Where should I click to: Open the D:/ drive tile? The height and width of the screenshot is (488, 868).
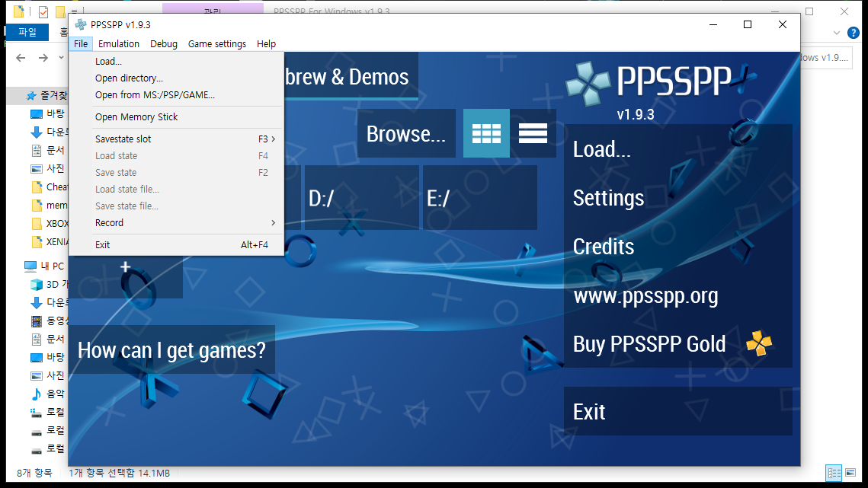click(361, 197)
